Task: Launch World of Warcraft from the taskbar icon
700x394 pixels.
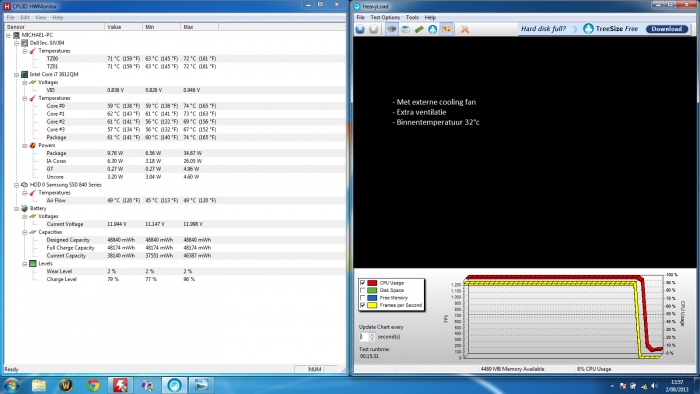Action: [66, 385]
